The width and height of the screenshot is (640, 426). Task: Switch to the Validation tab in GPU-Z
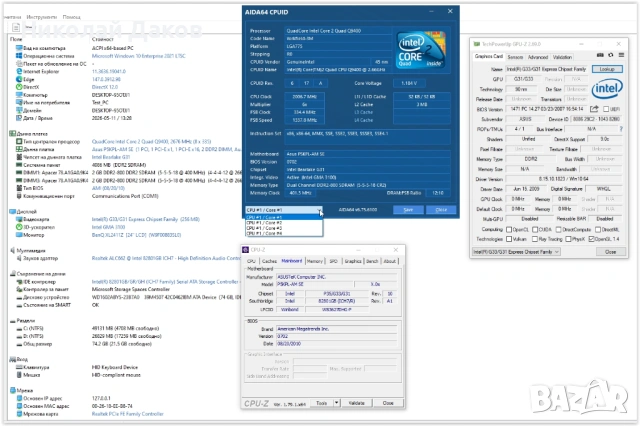point(562,57)
